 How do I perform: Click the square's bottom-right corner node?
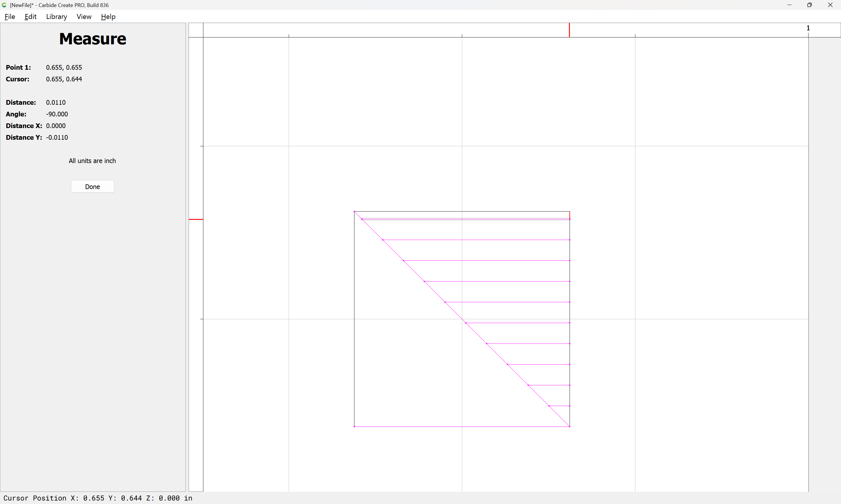pos(570,427)
